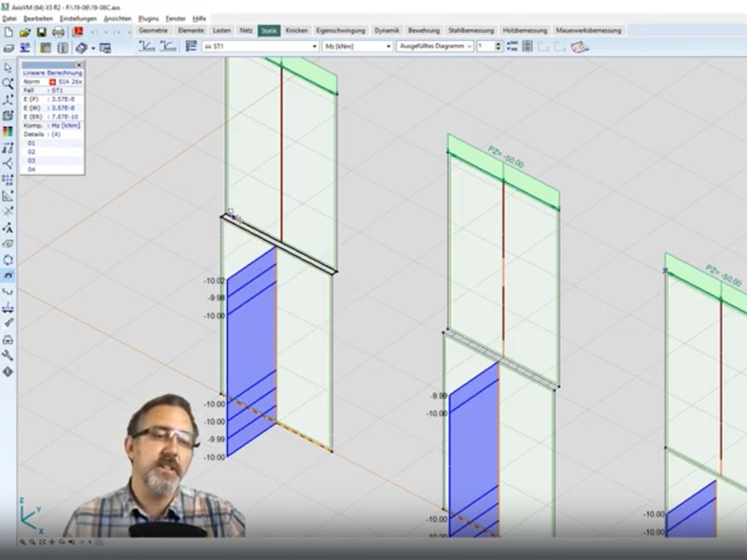The height and width of the screenshot is (560, 747).
Task: Click the Print icon
Action: pos(58,32)
